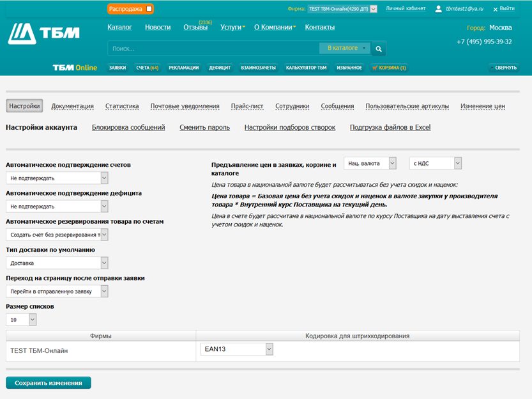Open the Создать счёт без резервирования dropdown
This screenshot has height=399, width=532.
[x=57, y=235]
